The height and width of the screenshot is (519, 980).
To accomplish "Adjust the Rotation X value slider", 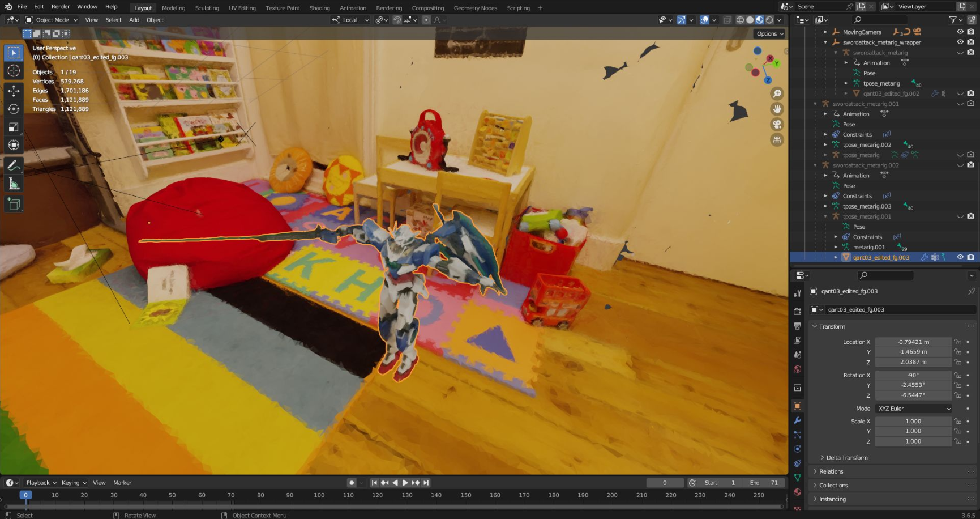I will click(913, 375).
